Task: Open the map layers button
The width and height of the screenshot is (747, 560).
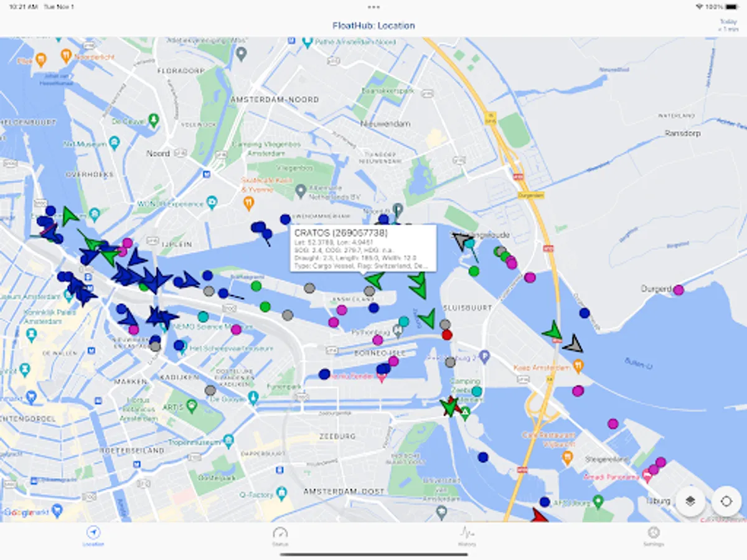Action: pos(690,502)
